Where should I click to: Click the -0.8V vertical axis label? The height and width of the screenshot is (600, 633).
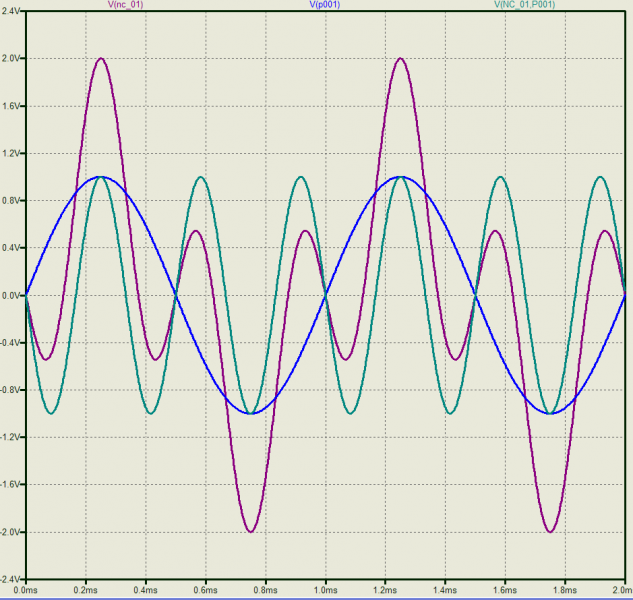tap(11, 390)
